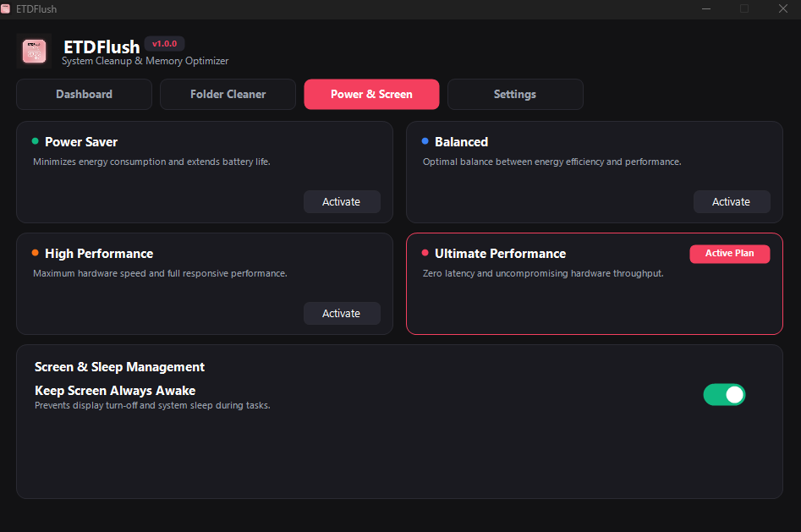801x532 pixels.
Task: Click the blue dot beside Balanced
Action: (425, 141)
